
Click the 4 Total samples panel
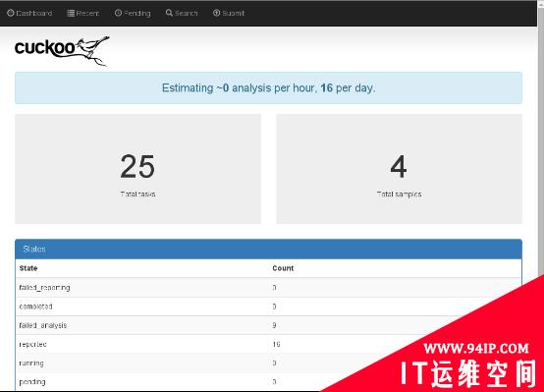[399, 169]
